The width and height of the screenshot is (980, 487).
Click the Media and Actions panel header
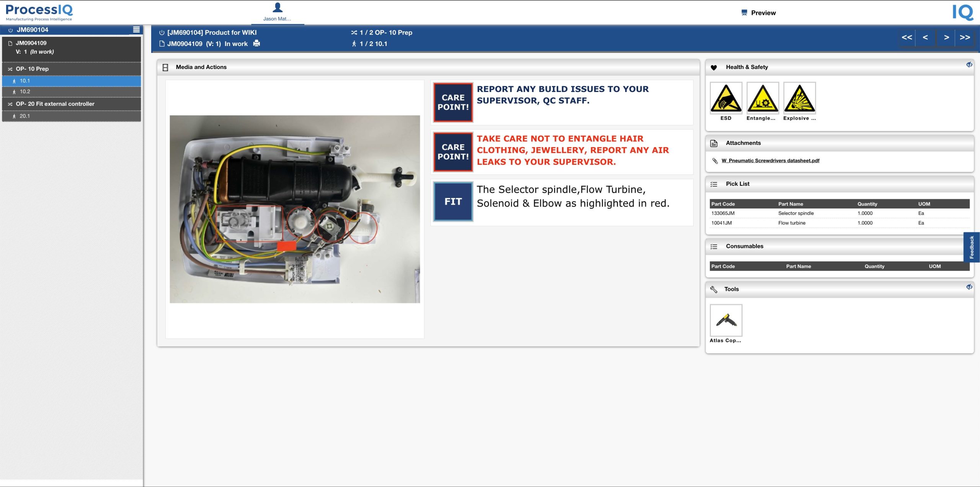pos(428,67)
